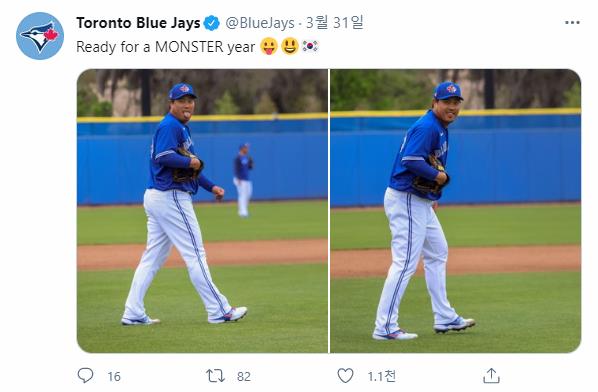Like the tweet with heart icon
This screenshot has width=598, height=392.
tap(346, 376)
